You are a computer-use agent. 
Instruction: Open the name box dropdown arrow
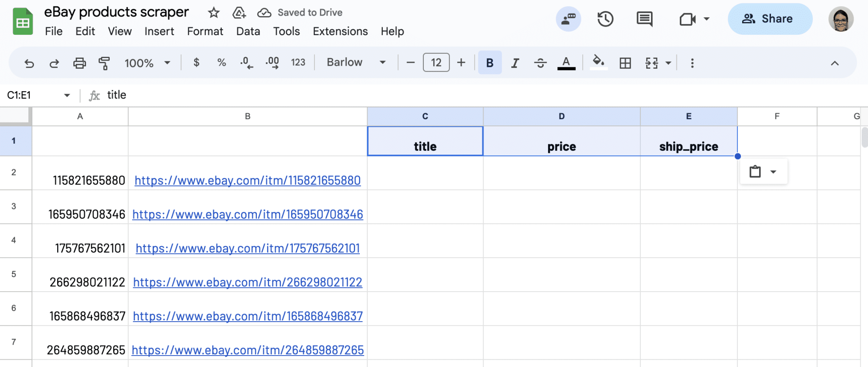tap(67, 95)
